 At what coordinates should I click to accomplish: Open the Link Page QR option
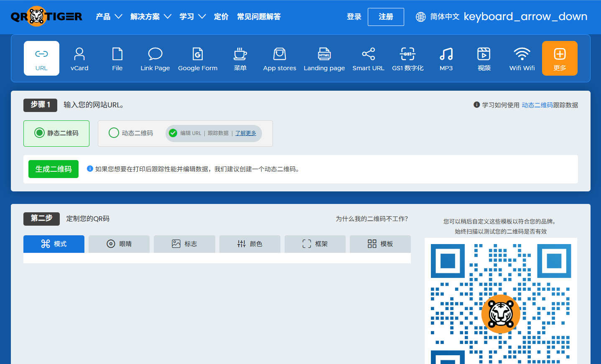[155, 59]
